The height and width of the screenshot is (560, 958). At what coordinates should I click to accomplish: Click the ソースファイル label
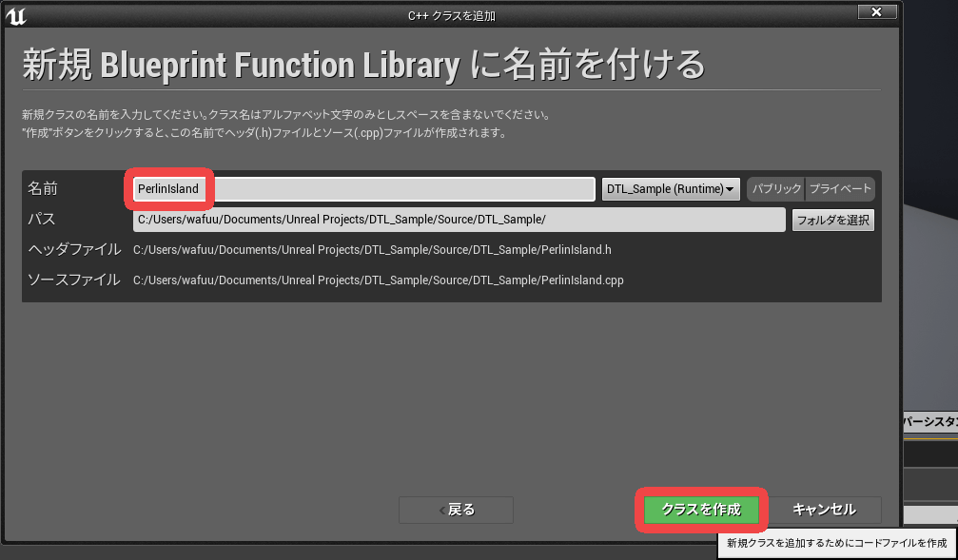74,280
